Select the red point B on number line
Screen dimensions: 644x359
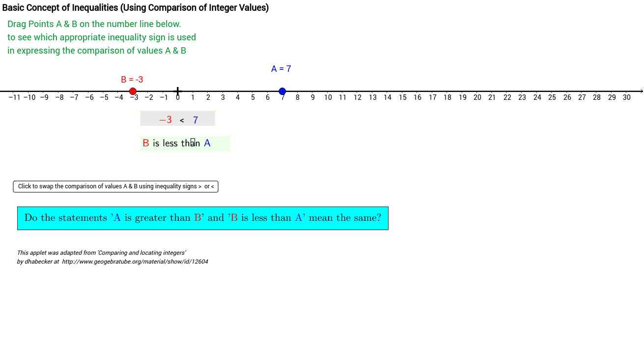click(x=133, y=91)
